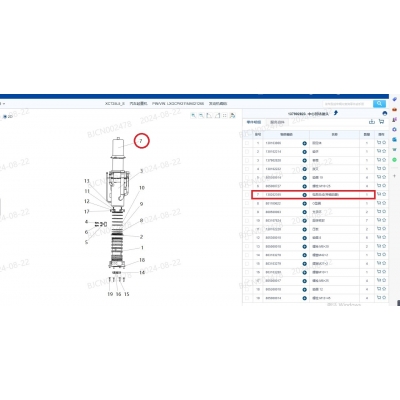Select callout number 5 in the diagram
Viewport: 400px width, 400px height.
point(86,242)
